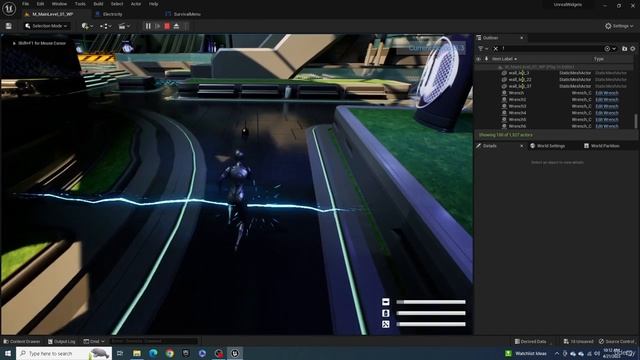Open the Windows Start menu
The width and height of the screenshot is (640, 360).
[7, 353]
